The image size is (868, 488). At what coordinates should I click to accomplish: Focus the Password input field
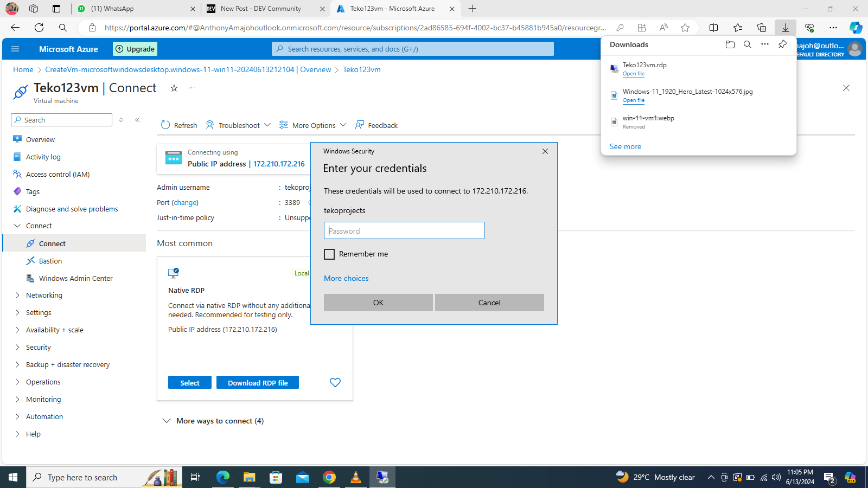(x=404, y=230)
